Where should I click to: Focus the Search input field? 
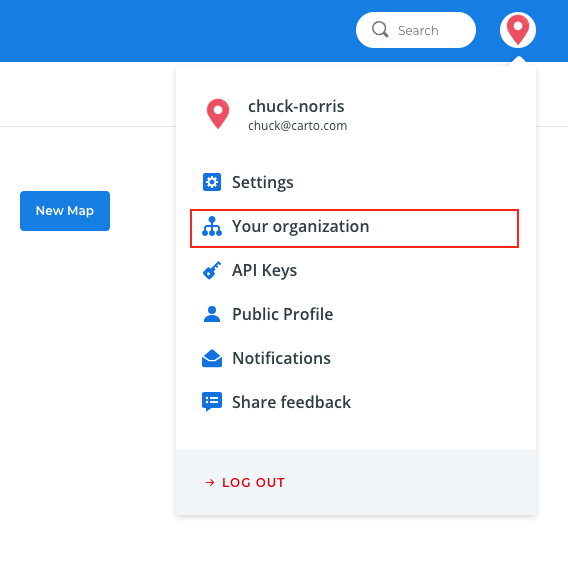(416, 30)
